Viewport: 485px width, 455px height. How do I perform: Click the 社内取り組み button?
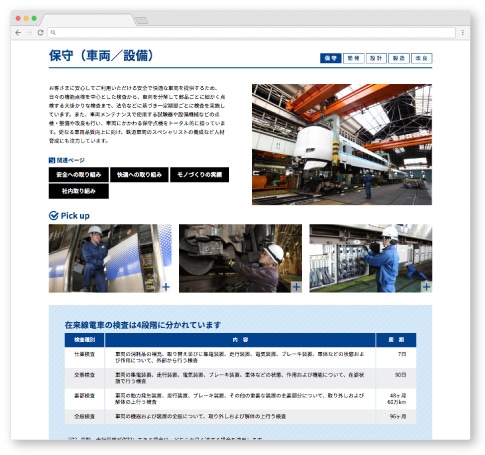point(79,191)
